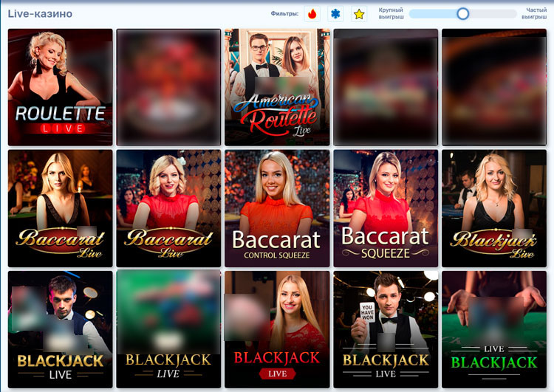This screenshot has width=554, height=392.
Task: Launch Live Blackjack tile with green title
Action: pyautogui.click(x=493, y=329)
